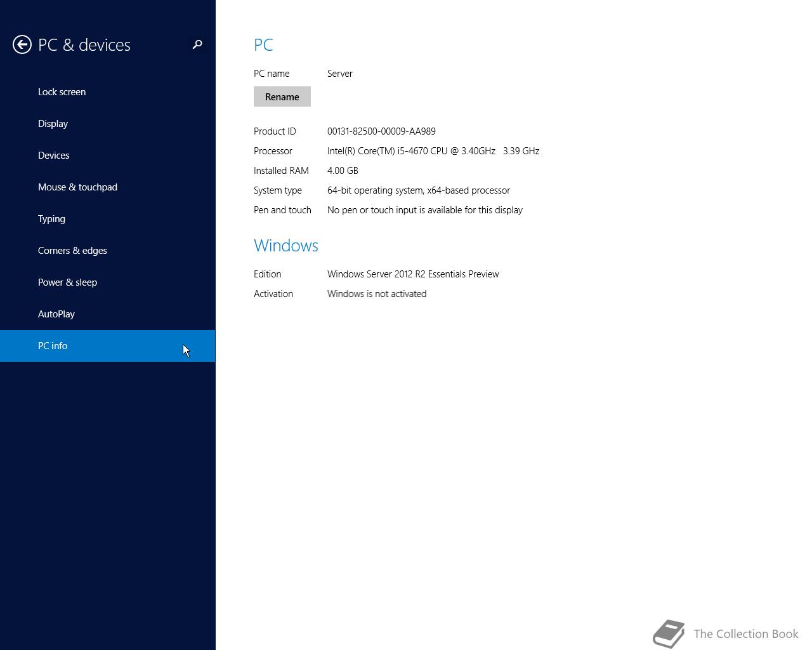
Task: Click the Windows section heading
Action: pyautogui.click(x=286, y=246)
